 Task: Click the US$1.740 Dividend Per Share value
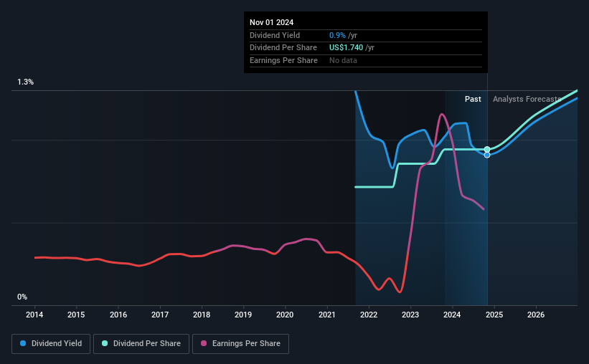coord(346,48)
